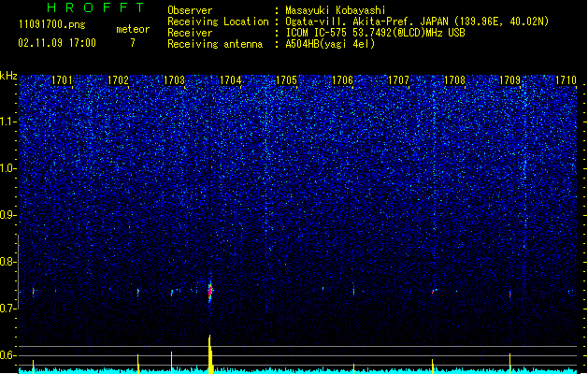Click observer name Masayuki Kobayashi
Image resolution: width=588 pixels, height=374 pixels.
(336, 10)
